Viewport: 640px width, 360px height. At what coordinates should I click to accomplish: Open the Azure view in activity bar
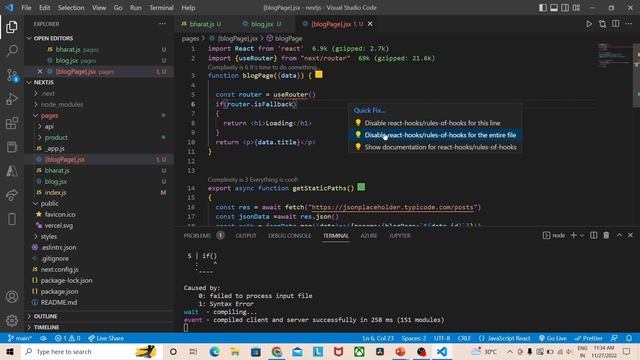(x=12, y=171)
